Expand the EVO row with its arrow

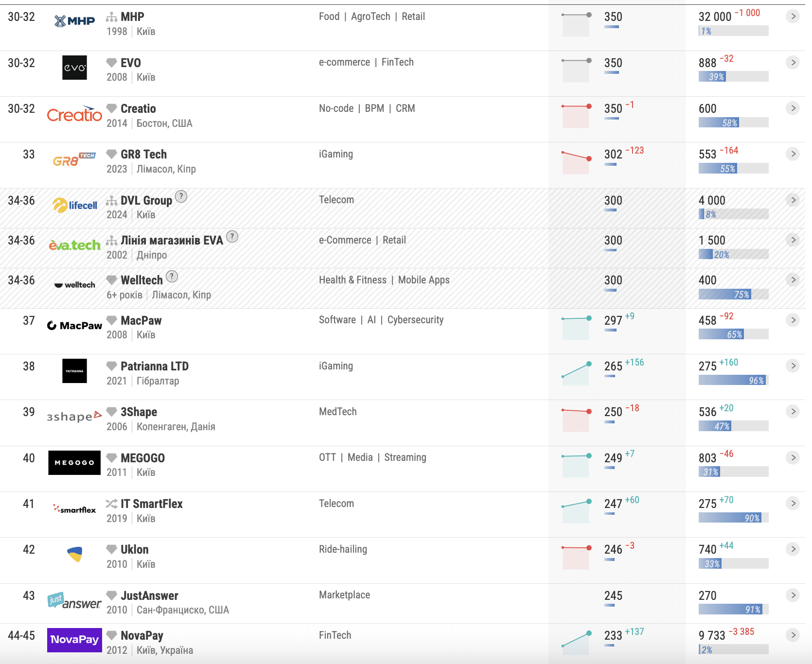793,62
